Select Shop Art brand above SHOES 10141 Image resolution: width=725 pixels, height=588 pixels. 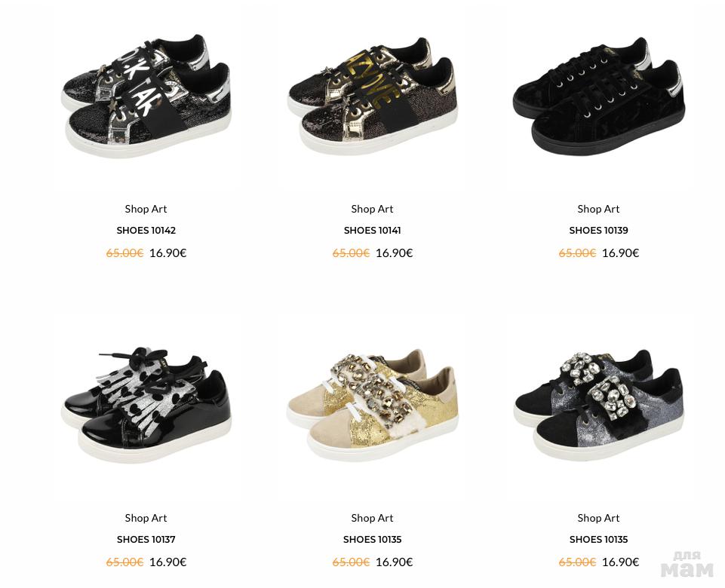pos(372,209)
